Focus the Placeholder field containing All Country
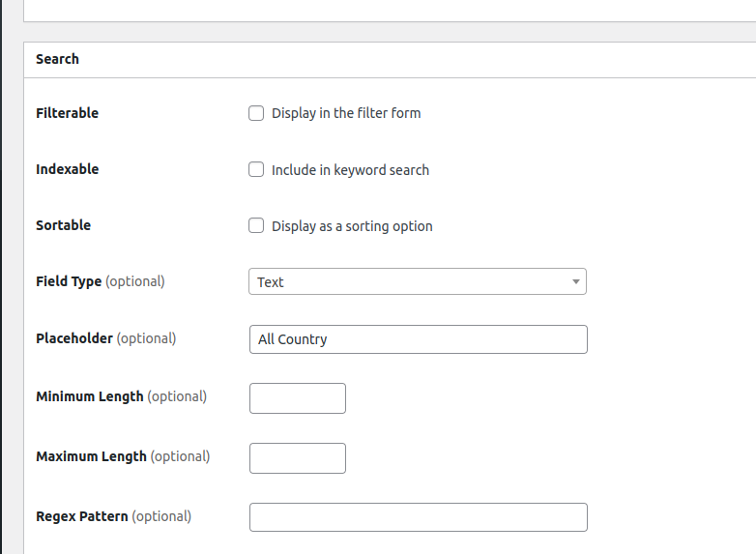This screenshot has height=554, width=756. tap(418, 339)
